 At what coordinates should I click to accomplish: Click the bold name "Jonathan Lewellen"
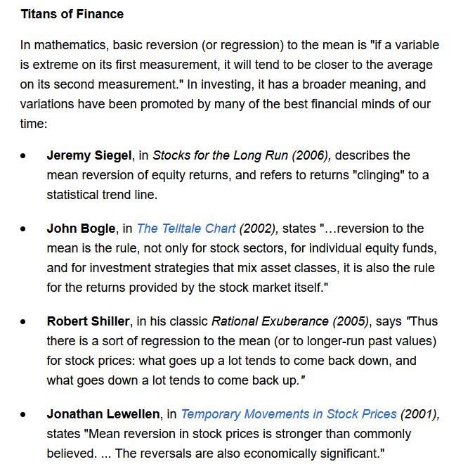coord(103,414)
